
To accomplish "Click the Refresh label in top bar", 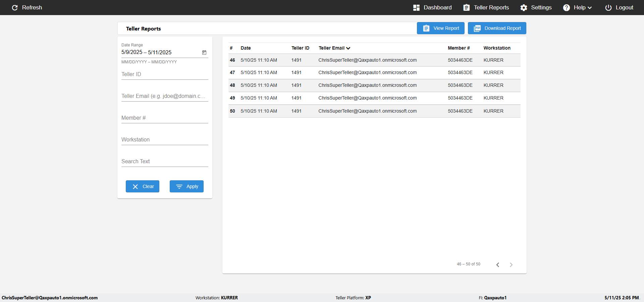I will point(32,8).
